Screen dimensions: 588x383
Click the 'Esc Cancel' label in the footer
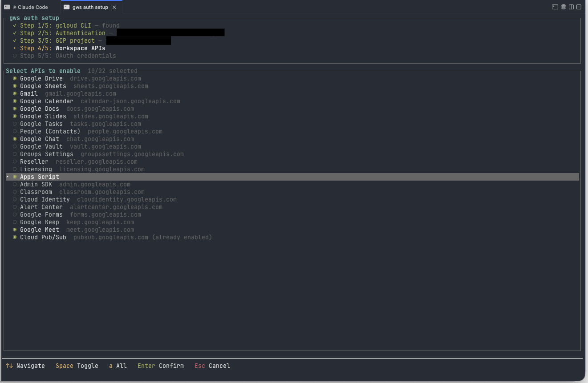pos(212,366)
